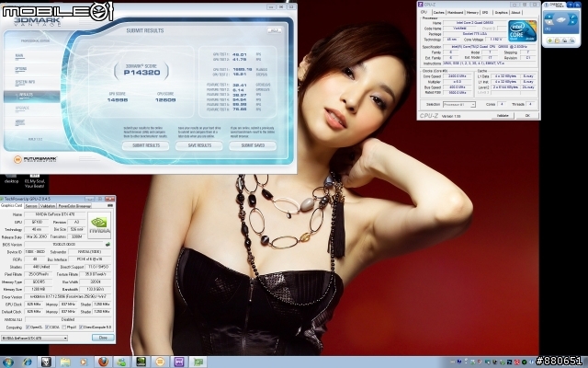
Task: Toggle the OpenCL checkbox in GPU-Z
Action: pyautogui.click(x=28, y=328)
